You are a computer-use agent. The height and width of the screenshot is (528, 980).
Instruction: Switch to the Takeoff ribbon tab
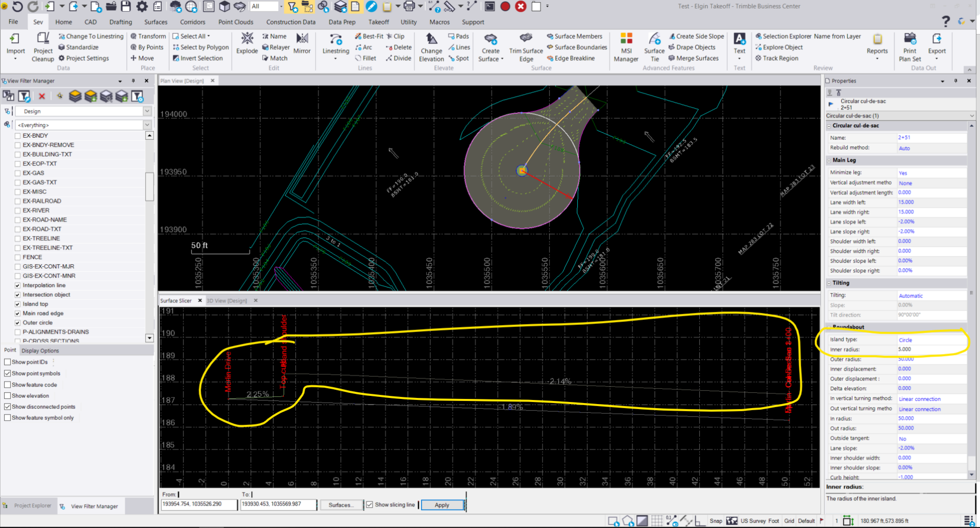coord(378,22)
